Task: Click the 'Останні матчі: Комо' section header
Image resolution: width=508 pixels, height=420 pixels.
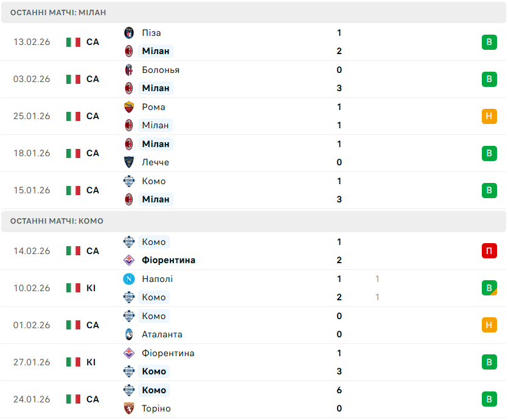Action: [x=57, y=221]
